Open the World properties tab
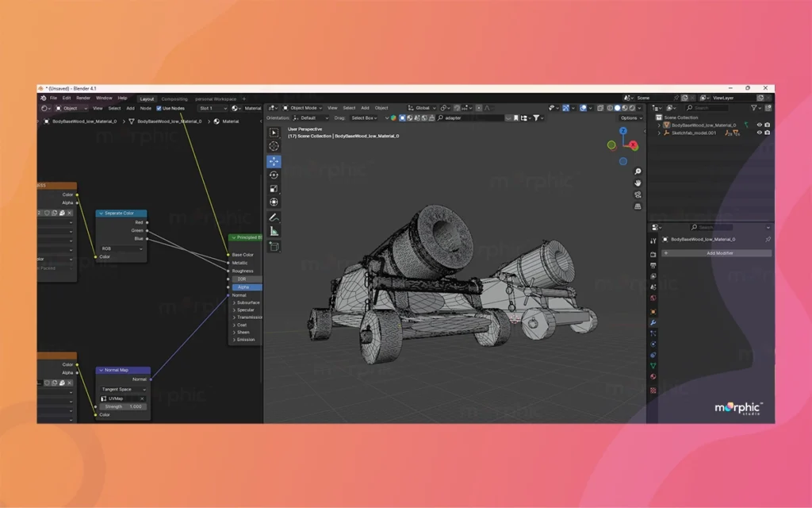Viewport: 812px width, 508px height. [653, 298]
